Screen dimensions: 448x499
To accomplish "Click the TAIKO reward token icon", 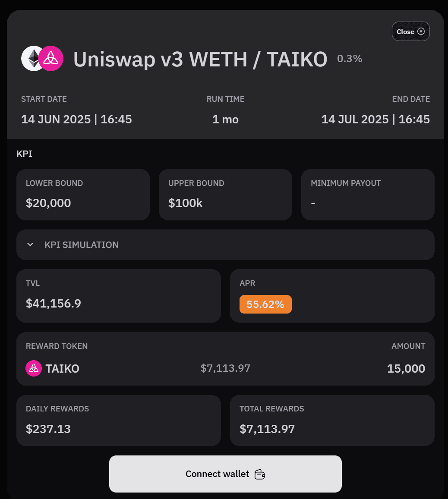I will click(x=34, y=368).
